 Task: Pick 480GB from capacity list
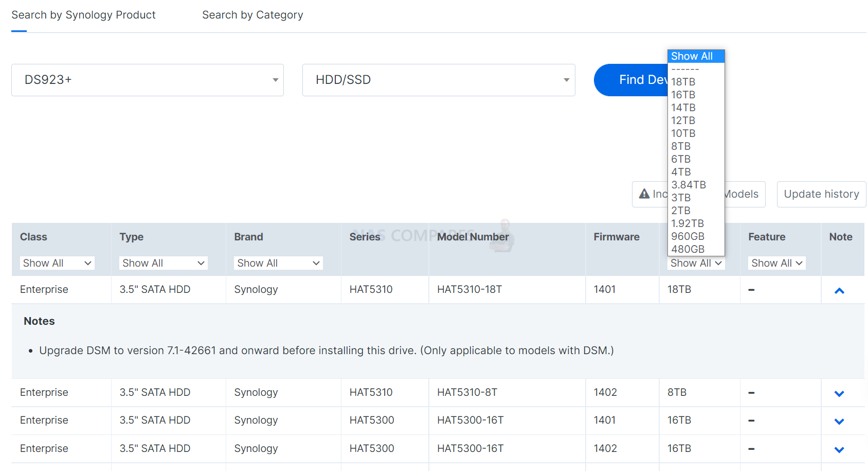click(696, 249)
